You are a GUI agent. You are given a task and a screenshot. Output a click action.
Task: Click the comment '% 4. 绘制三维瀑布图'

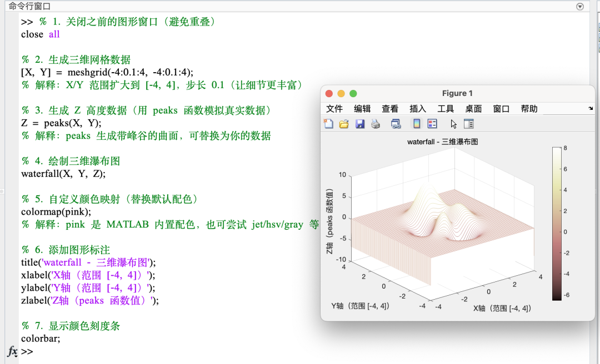click(71, 161)
